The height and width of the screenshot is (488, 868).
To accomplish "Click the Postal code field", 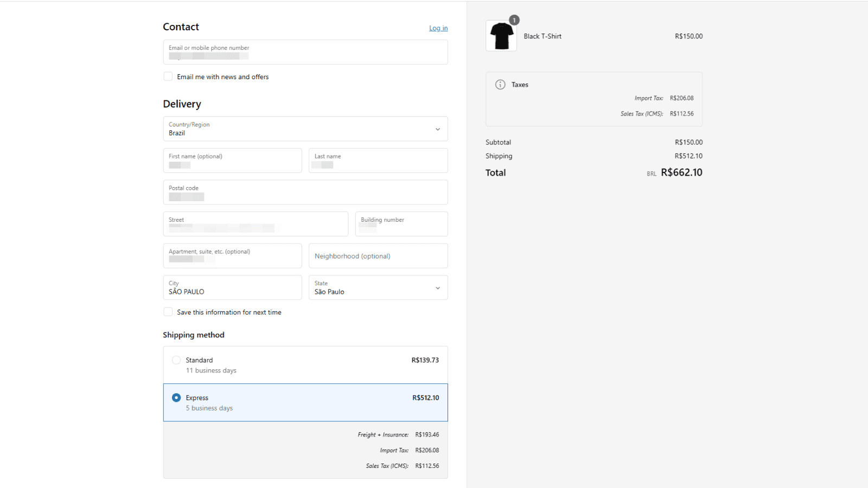I will pos(305,192).
